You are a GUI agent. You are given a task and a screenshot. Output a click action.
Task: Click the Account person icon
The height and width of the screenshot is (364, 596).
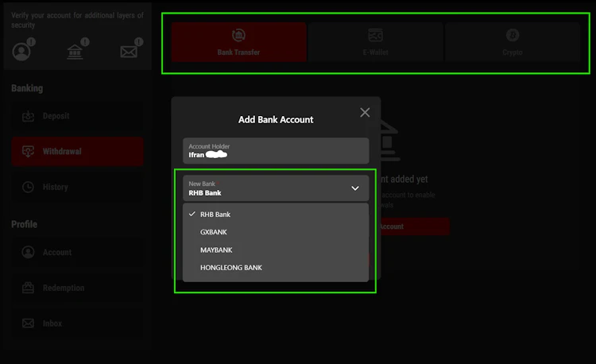[28, 252]
